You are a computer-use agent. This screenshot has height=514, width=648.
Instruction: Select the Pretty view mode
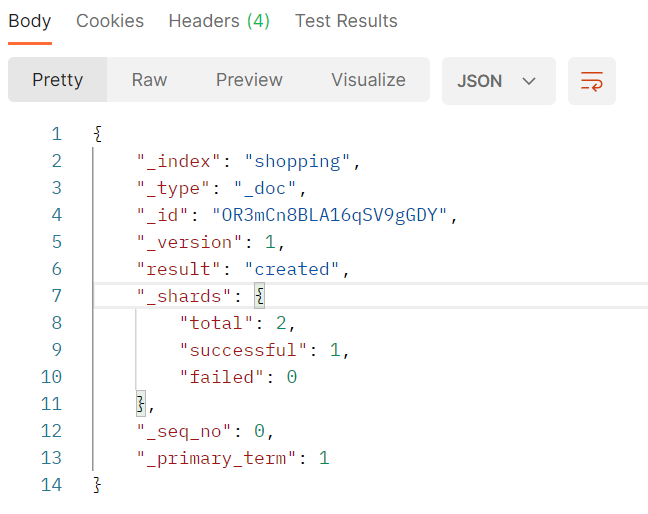(x=57, y=80)
